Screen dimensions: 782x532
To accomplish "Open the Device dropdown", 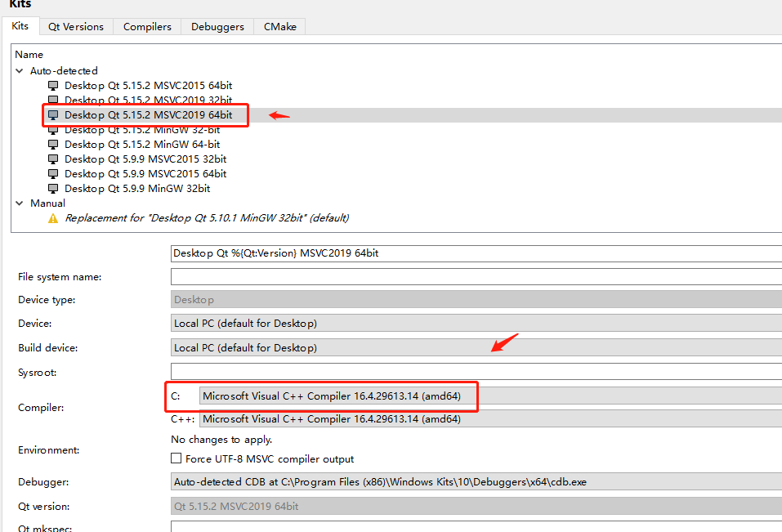I will coord(476,323).
